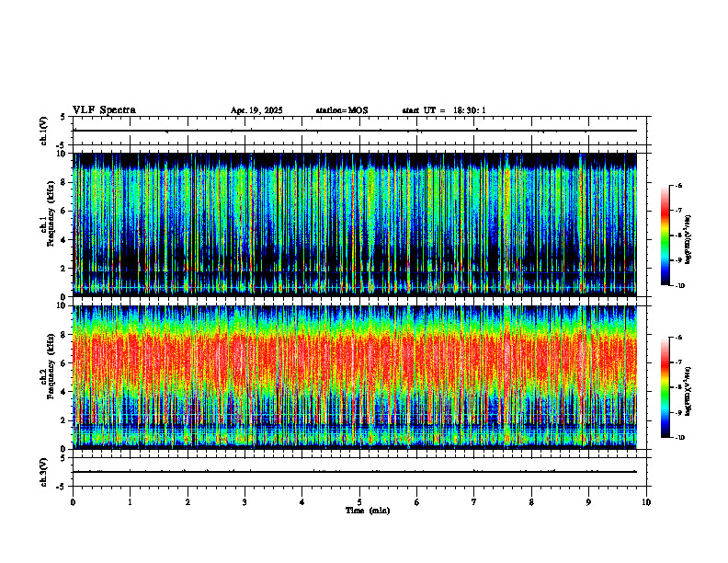Click the ch.2 'Frequency (kHz)' axis label
728x563 pixels.
click(51, 366)
